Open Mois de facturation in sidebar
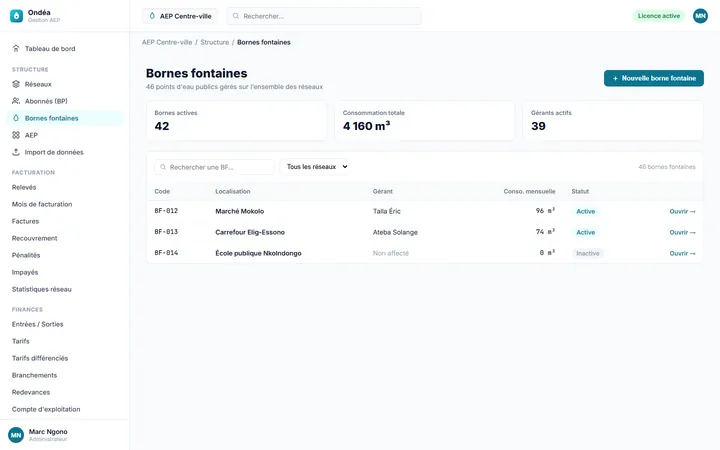This screenshot has height=450, width=720. tap(42, 204)
